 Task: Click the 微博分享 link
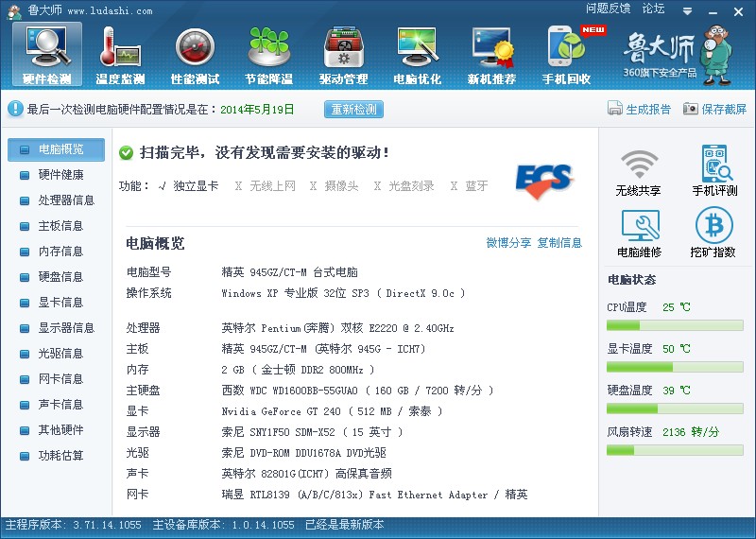click(508, 243)
